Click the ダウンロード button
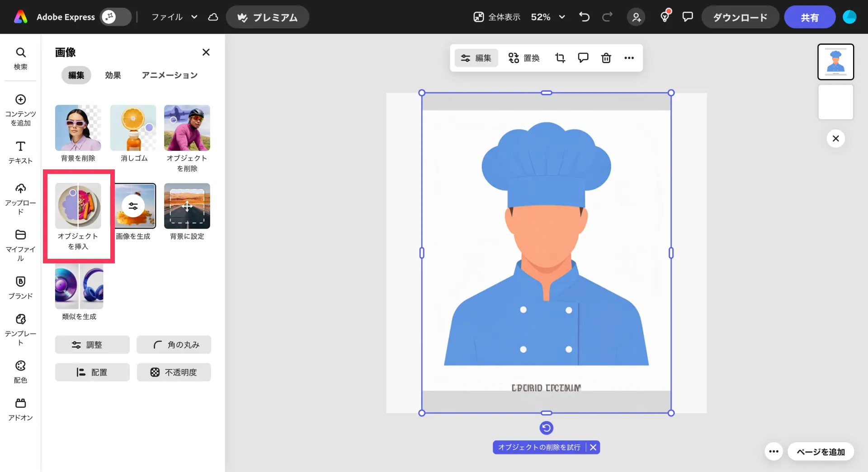This screenshot has width=868, height=472. 740,17
